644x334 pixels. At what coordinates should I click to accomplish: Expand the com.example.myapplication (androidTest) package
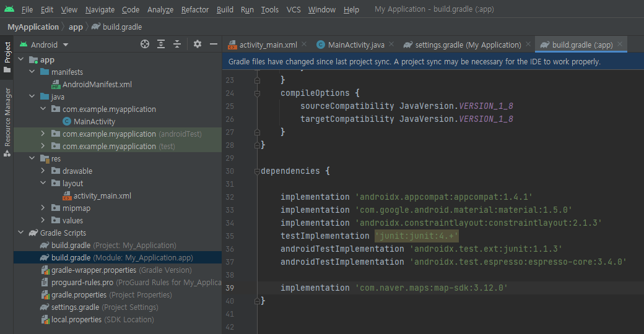click(43, 134)
